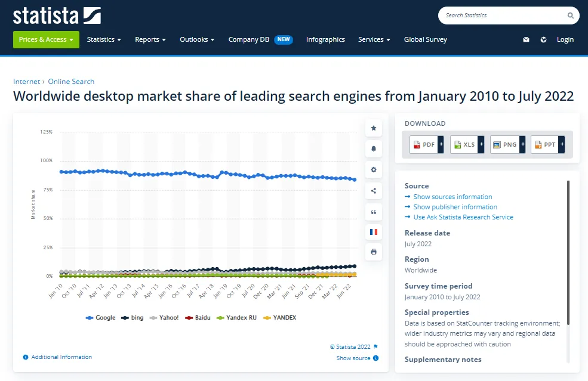Show publisher information link
This screenshot has height=381, width=588.
pos(455,207)
